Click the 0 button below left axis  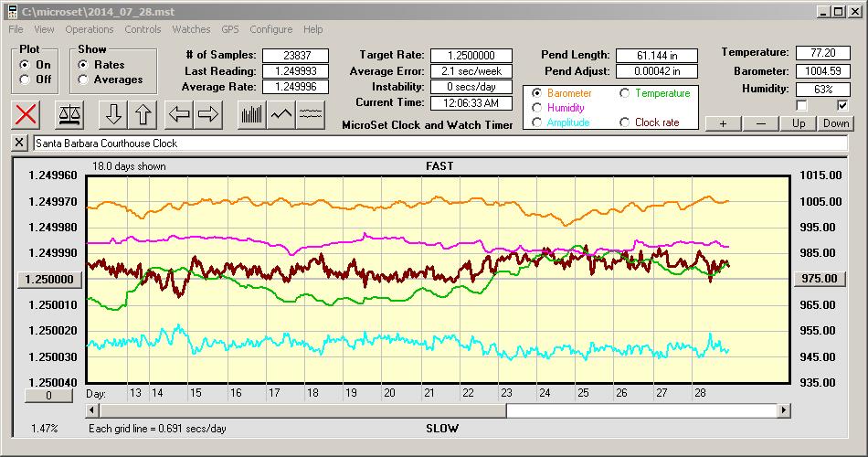pos(48,396)
